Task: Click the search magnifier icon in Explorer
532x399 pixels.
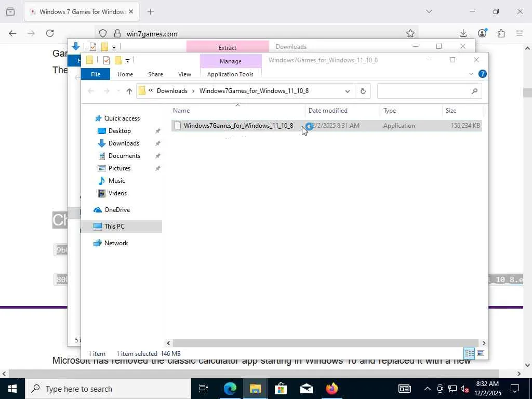Action: pyautogui.click(x=474, y=91)
